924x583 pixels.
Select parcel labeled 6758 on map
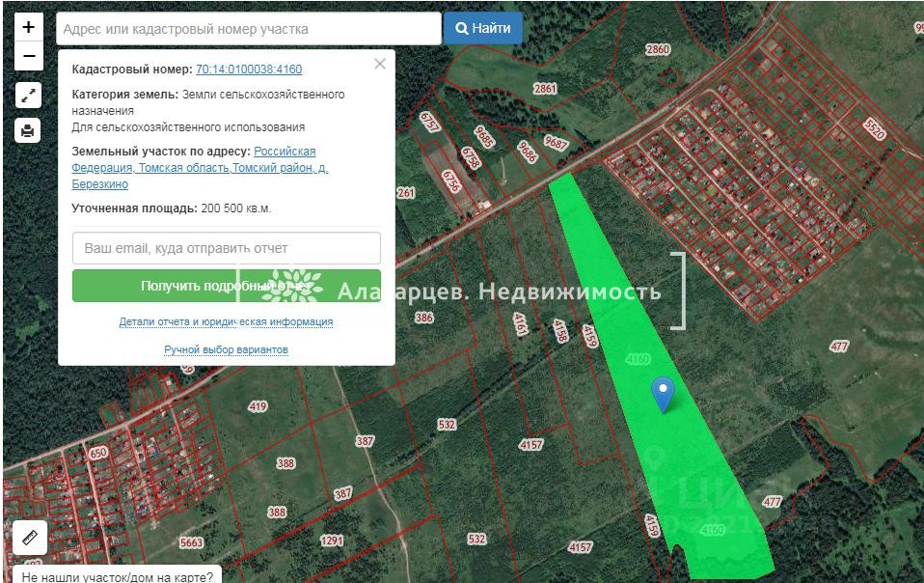(x=471, y=157)
